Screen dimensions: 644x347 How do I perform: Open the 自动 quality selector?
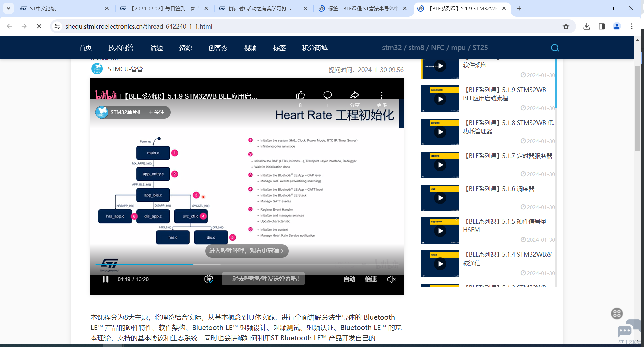349,279
